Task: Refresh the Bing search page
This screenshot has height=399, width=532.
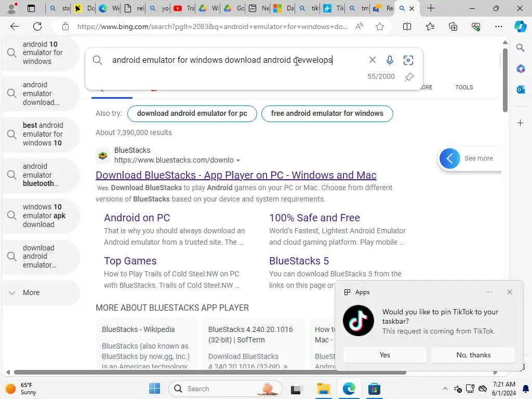Action: (x=37, y=26)
